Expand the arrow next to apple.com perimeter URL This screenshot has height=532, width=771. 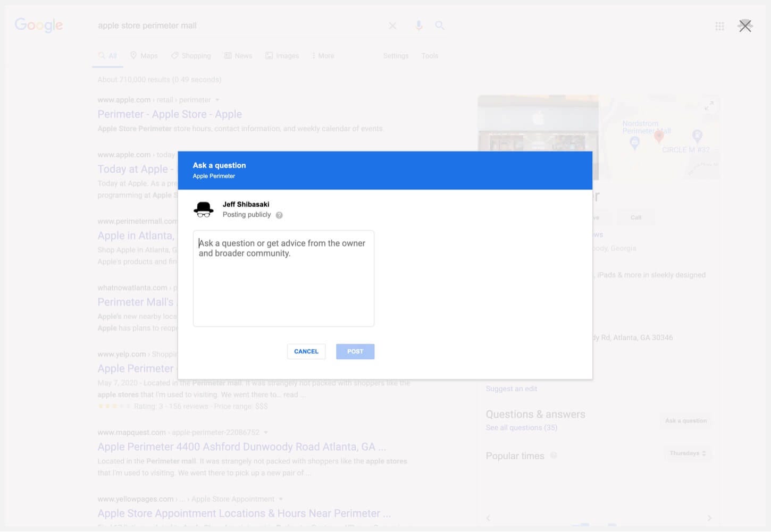click(217, 100)
